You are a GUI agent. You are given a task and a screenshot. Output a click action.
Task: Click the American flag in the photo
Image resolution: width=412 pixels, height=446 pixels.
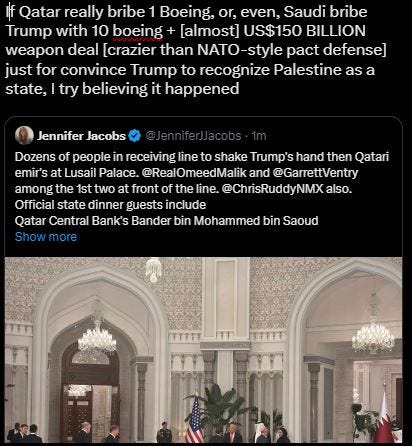[194, 420]
